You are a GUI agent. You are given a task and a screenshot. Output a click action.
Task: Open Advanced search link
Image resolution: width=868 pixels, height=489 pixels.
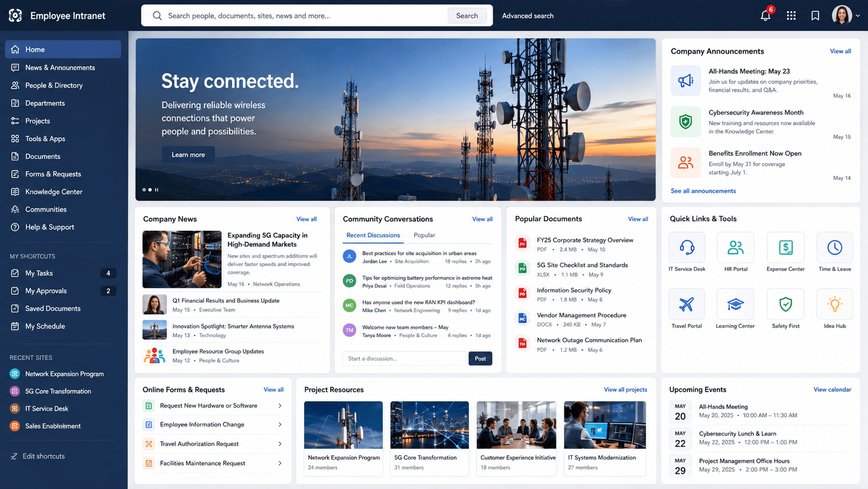(527, 16)
